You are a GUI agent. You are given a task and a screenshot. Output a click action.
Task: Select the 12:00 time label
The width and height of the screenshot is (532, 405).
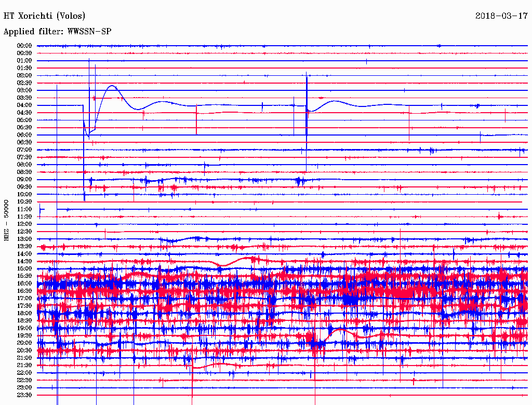(24, 224)
